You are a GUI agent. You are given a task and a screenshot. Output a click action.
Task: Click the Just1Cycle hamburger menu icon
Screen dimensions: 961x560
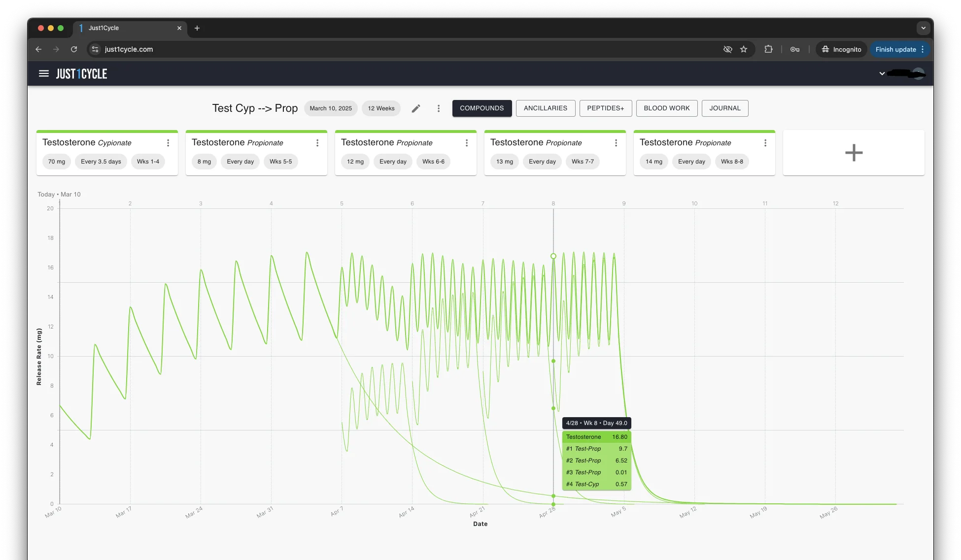[x=43, y=73]
